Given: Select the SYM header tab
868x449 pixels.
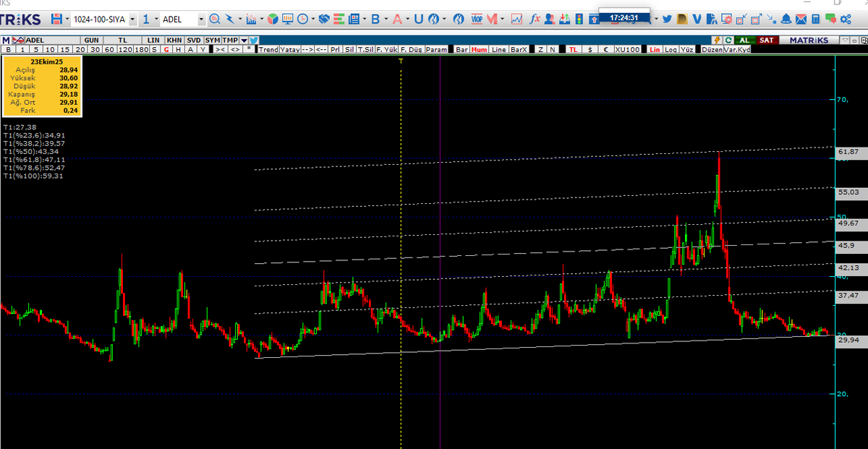Looking at the screenshot, I should pyautogui.click(x=213, y=40).
